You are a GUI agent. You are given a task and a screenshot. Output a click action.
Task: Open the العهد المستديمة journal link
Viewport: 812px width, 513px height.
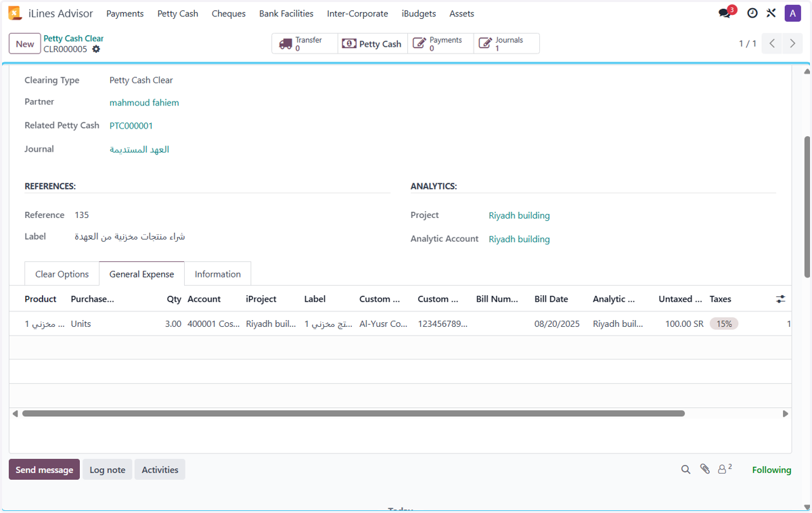[139, 150]
